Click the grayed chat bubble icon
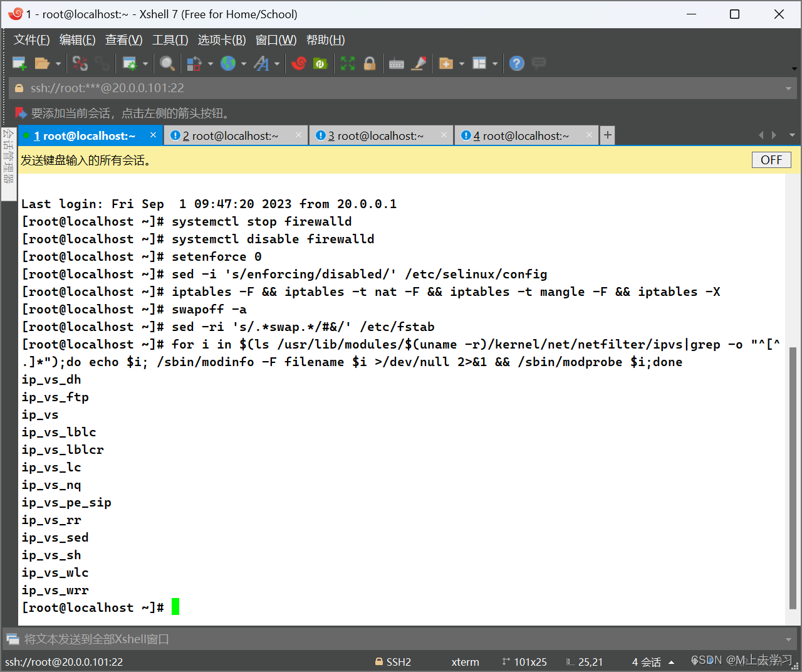Screen dimensions: 802x672 tap(539, 63)
